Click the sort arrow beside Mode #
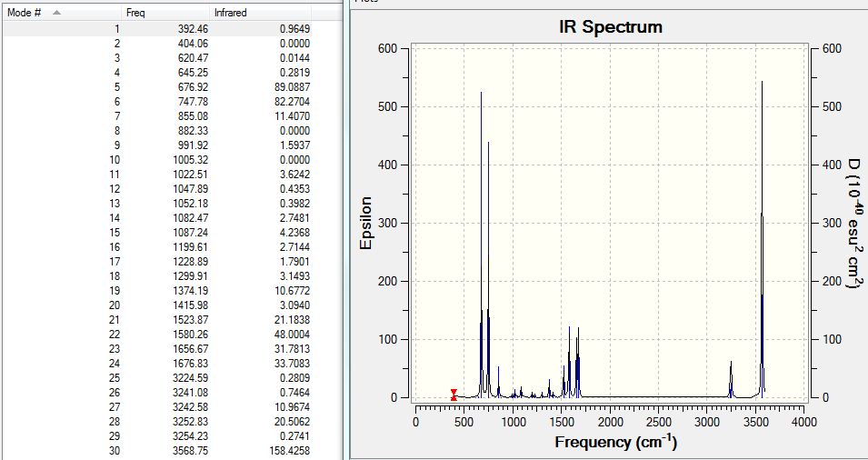Image resolution: width=868 pixels, height=460 pixels. 57,12
